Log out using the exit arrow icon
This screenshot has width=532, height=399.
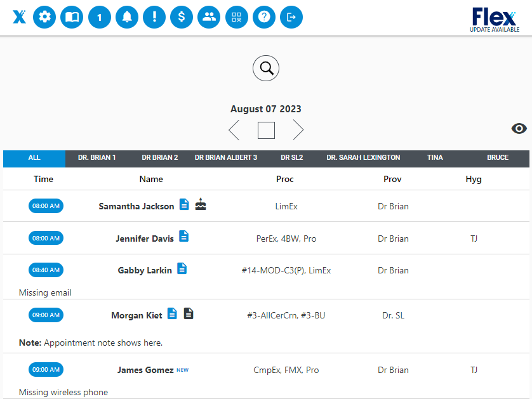[x=291, y=17]
